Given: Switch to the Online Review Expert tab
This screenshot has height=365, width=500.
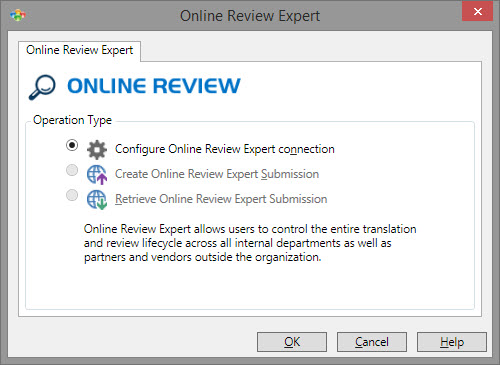Looking at the screenshot, I should [x=79, y=50].
